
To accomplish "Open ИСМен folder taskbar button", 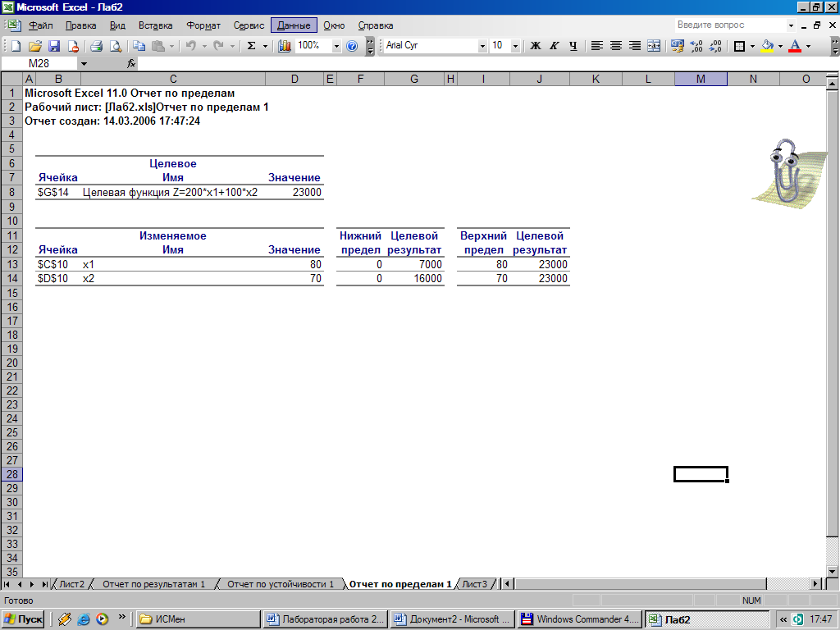I will pos(199,619).
